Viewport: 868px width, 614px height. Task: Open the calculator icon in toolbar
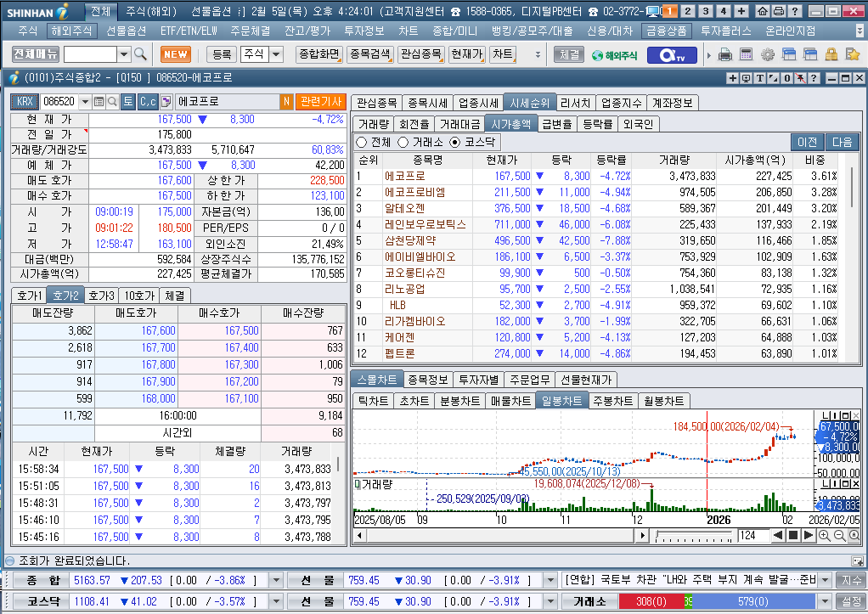(747, 54)
